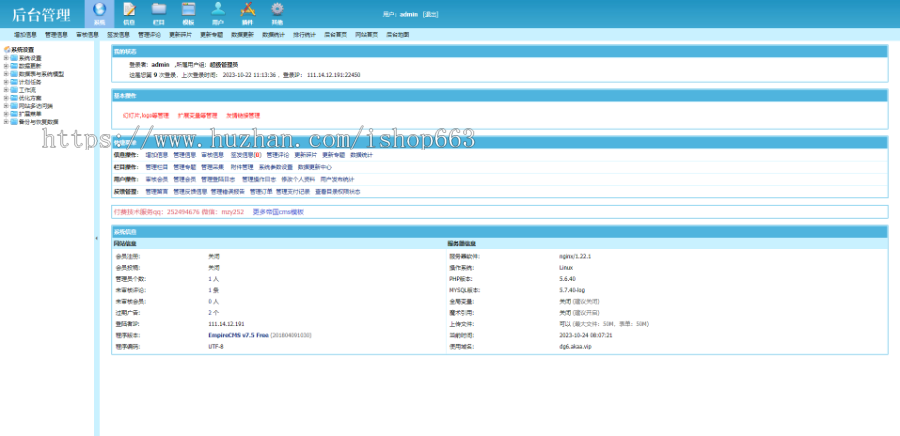Expand the 优化方案 tree node
Image resolution: width=900 pixels, height=436 pixels.
coord(6,98)
